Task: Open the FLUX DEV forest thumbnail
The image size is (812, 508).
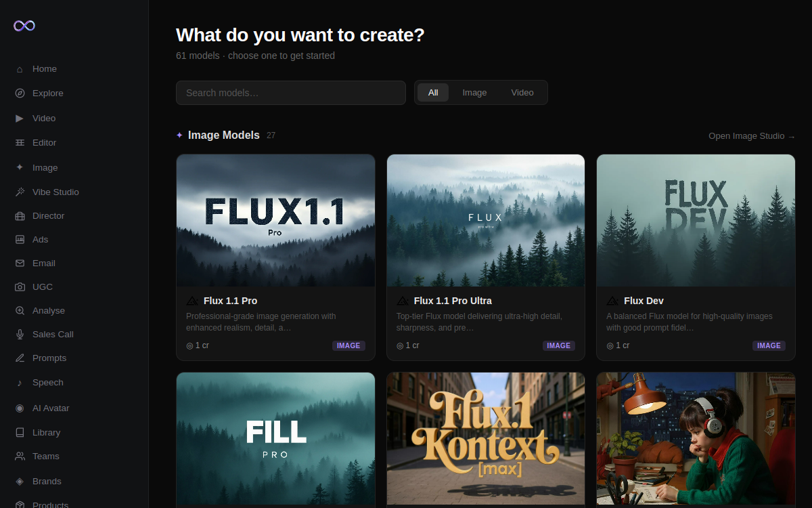Action: coord(696,220)
